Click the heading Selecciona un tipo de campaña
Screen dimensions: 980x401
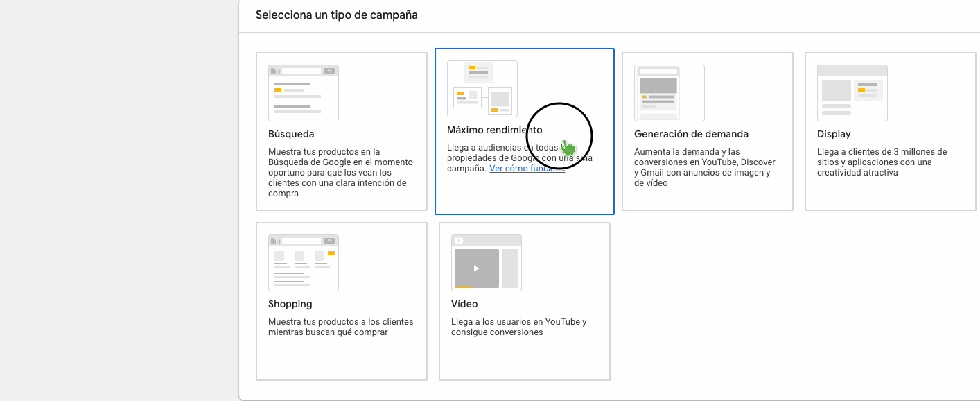pyautogui.click(x=337, y=15)
